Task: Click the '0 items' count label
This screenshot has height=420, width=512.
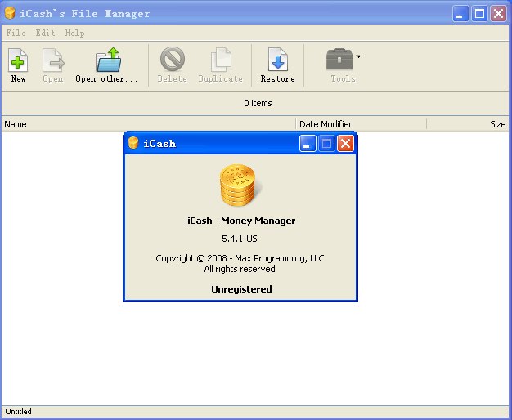Action: click(x=258, y=103)
